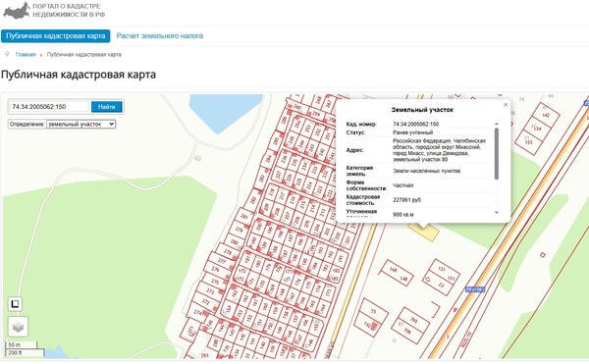Image resolution: width=589 pixels, height=364 pixels.
Task: Click the address text mentioning улица Демидова
Action: 439,150
